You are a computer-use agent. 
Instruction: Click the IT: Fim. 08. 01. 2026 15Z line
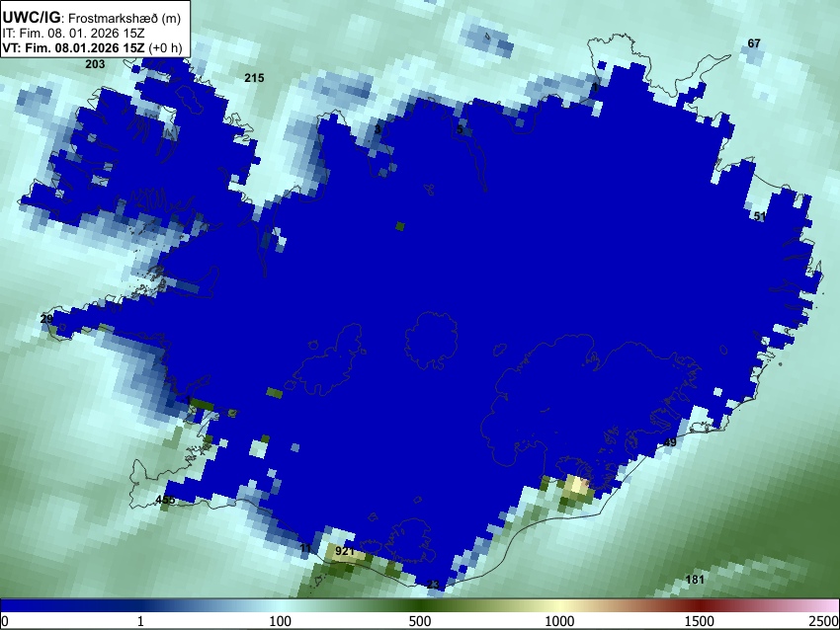[x=73, y=34]
